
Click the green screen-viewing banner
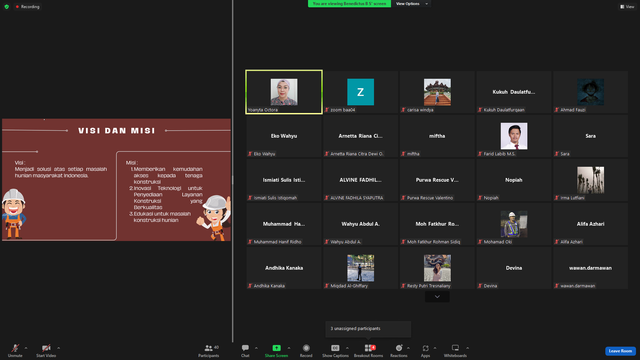point(349,4)
